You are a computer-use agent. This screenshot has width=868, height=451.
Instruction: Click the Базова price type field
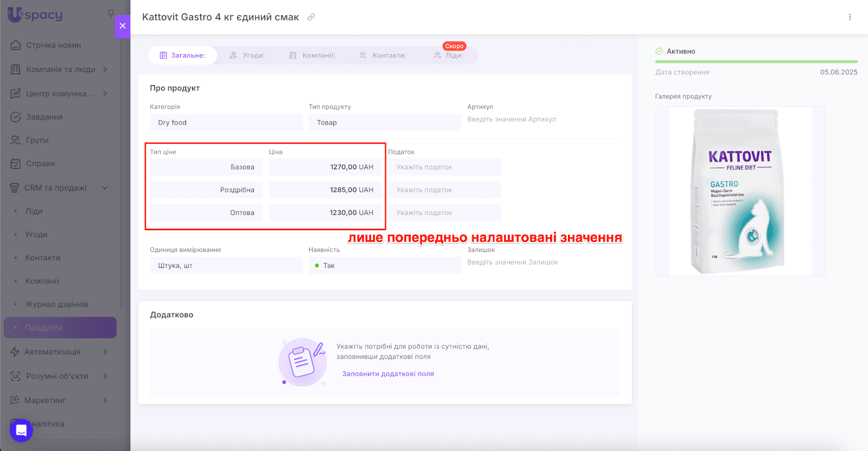click(x=206, y=167)
